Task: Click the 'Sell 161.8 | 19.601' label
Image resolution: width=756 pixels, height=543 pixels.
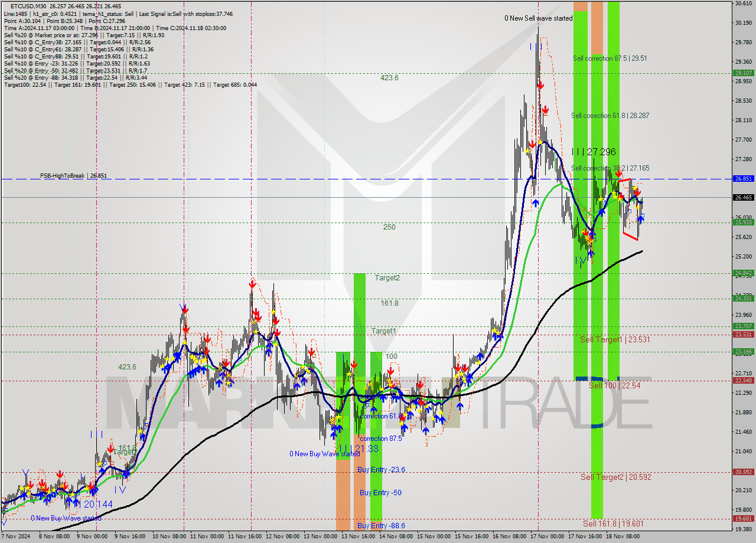Action: pyautogui.click(x=612, y=524)
